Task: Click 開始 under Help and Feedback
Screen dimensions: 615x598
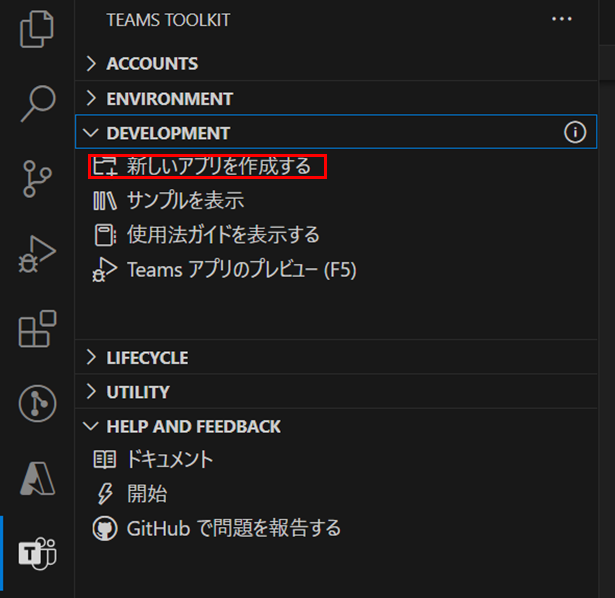Action: tap(147, 494)
